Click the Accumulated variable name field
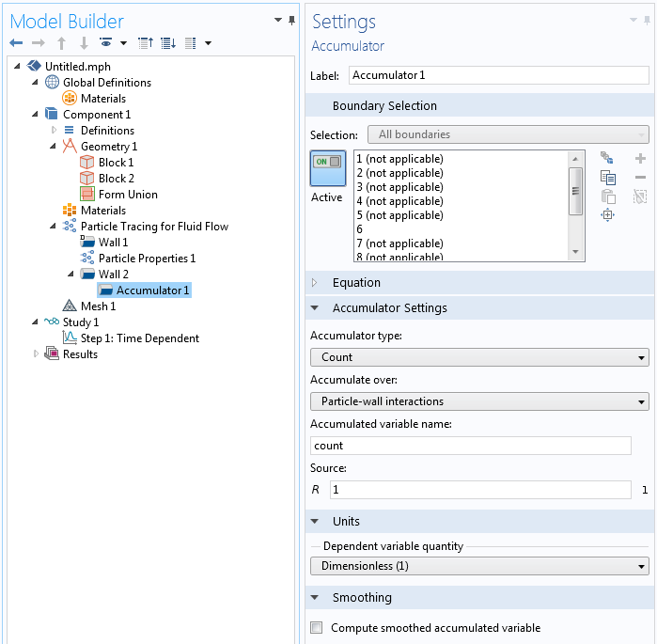657x644 pixels. coord(471,446)
